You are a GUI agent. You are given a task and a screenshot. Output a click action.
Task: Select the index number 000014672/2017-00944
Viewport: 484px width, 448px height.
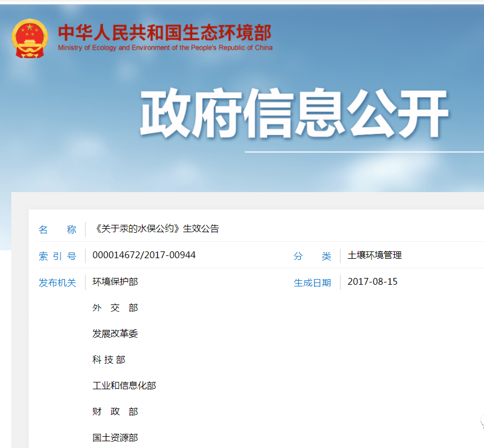(144, 255)
